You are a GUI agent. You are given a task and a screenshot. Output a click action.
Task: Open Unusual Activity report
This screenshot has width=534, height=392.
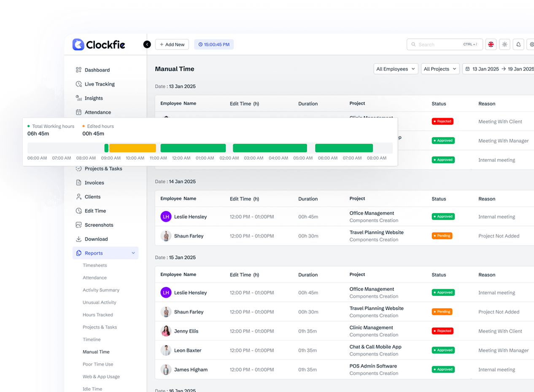click(100, 302)
